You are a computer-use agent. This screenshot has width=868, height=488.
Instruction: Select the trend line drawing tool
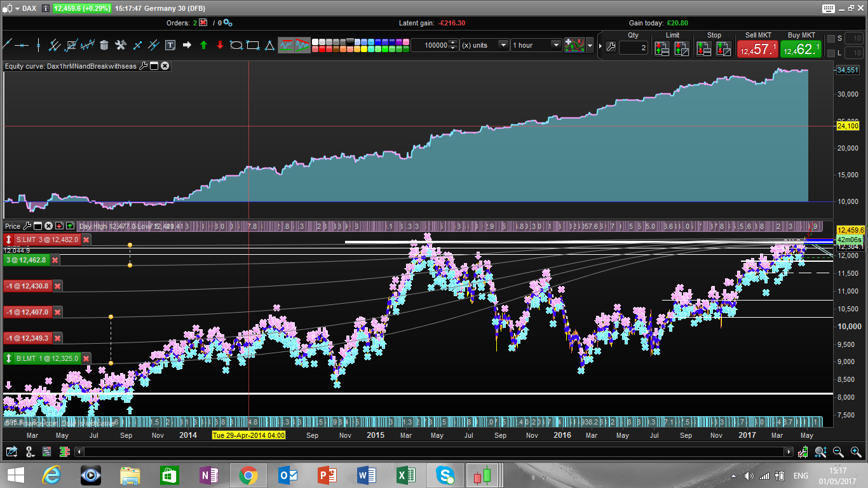click(8, 45)
